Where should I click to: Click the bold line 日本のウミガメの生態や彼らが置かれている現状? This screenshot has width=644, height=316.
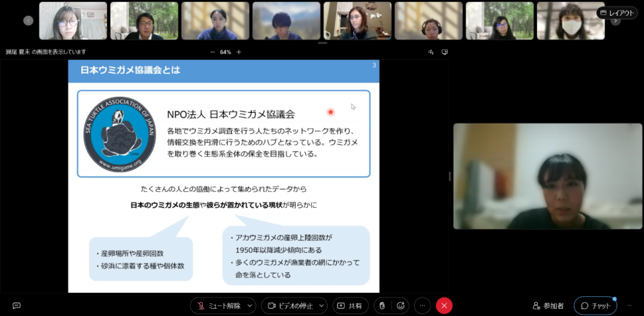pyautogui.click(x=207, y=205)
